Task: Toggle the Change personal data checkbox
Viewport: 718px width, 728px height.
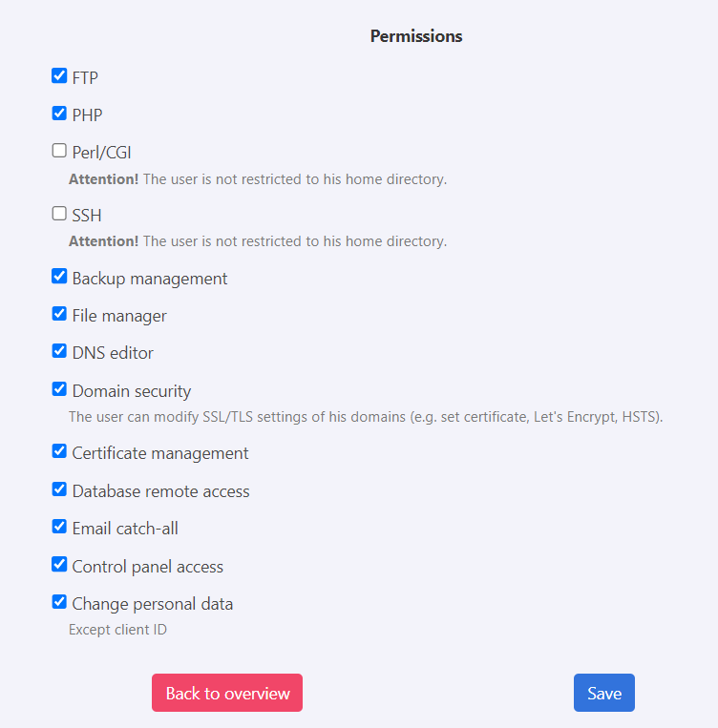Action: (x=59, y=602)
